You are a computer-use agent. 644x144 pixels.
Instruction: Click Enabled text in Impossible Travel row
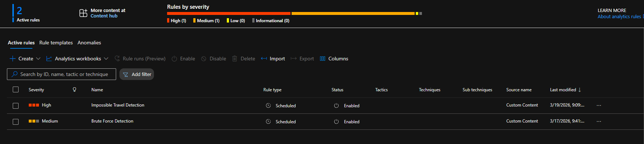[352, 106]
